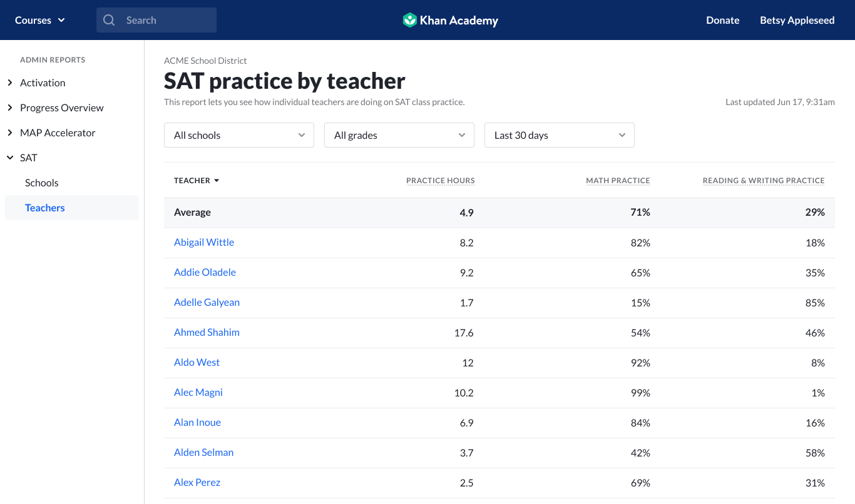
Task: Open the All grades filter dropdown
Action: pos(399,135)
